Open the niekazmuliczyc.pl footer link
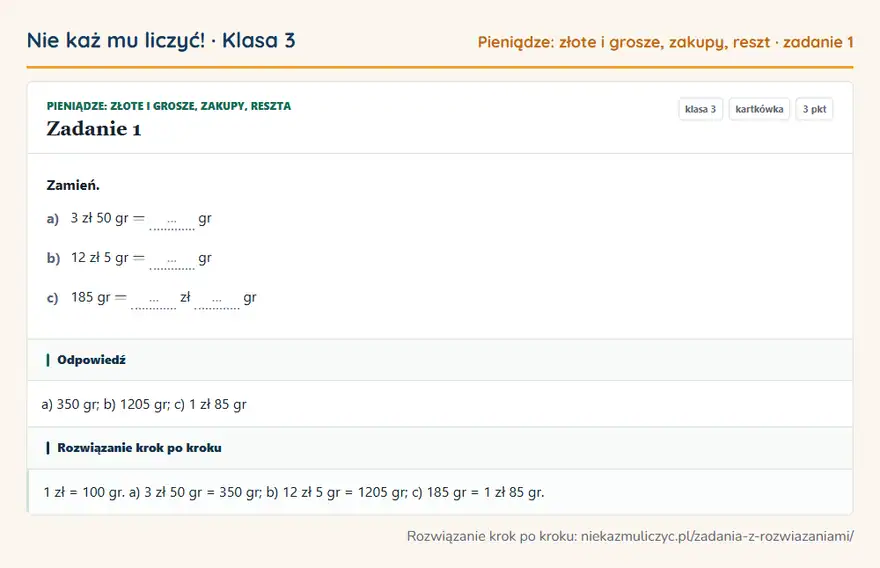 [x=717, y=536]
